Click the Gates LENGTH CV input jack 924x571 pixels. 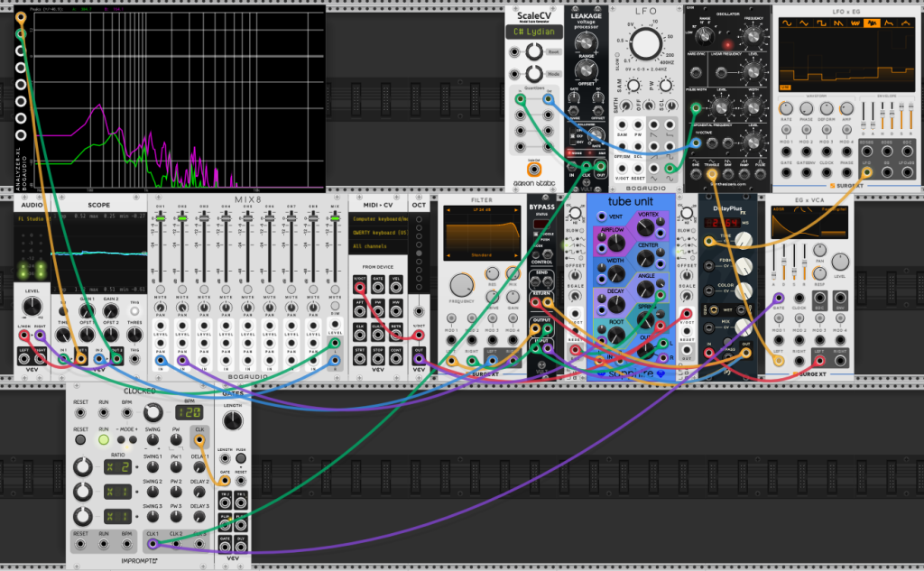click(x=225, y=458)
